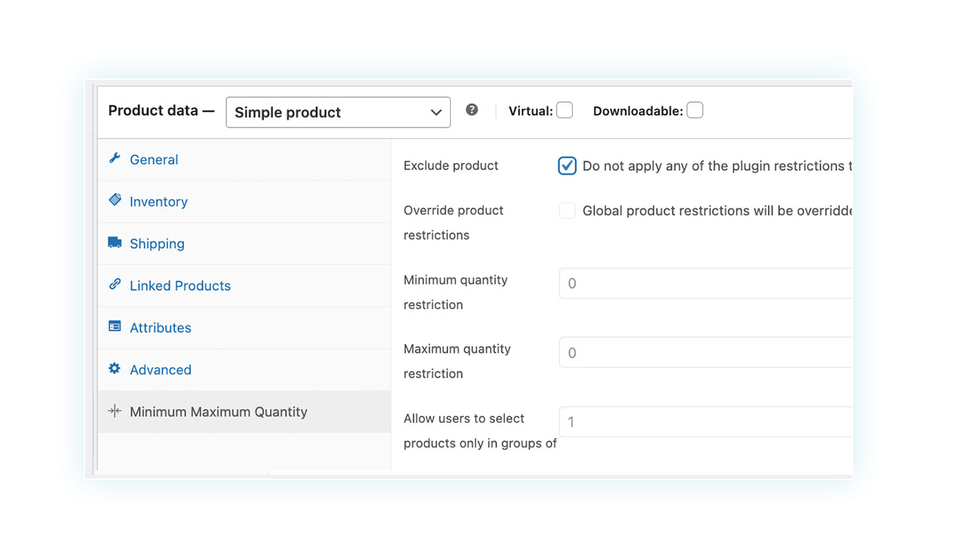Viewport: 980px width, 557px height.
Task: Open the Attributes tab
Action: (x=244, y=328)
